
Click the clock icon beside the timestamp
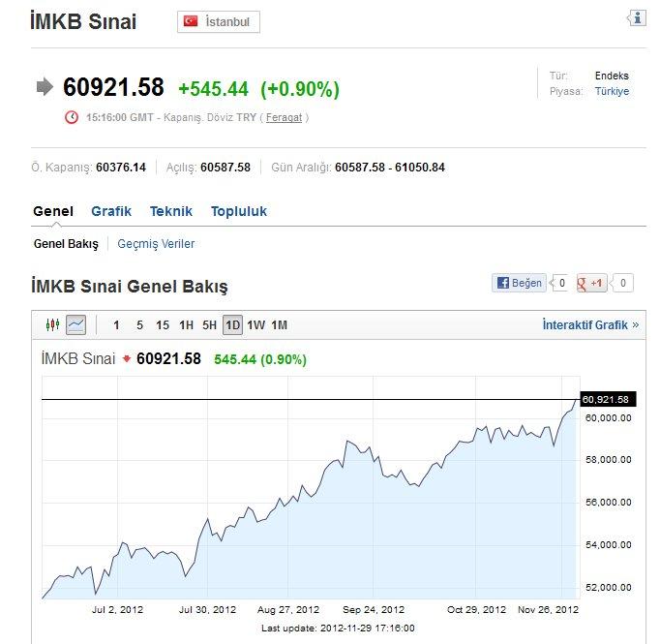(72, 117)
